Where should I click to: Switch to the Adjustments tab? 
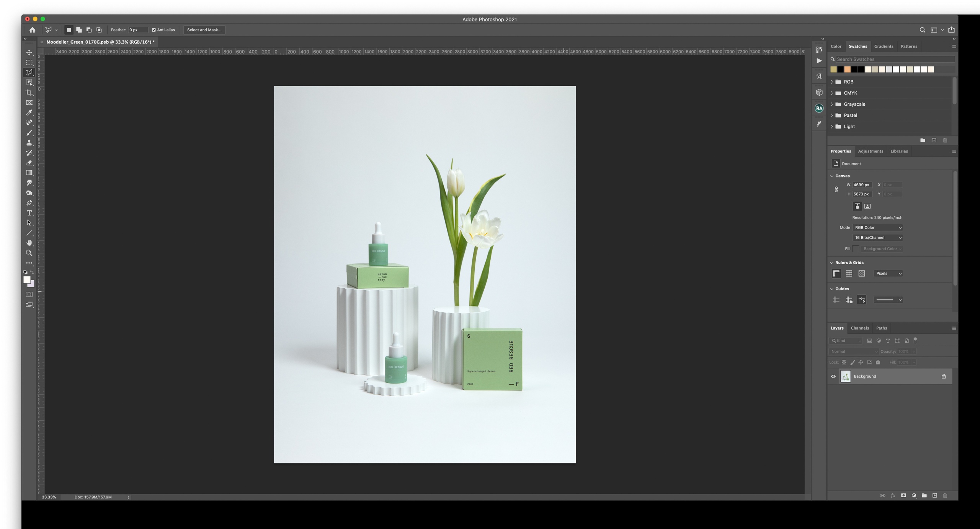870,151
